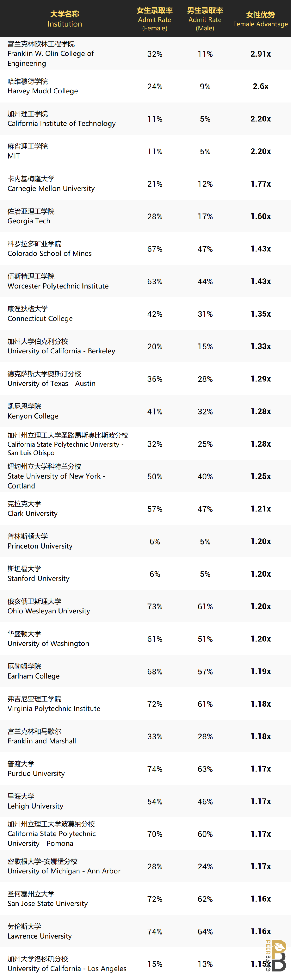Click the Admit Rate (Female) column header
Screen dimensions: 291x980
tap(155, 19)
